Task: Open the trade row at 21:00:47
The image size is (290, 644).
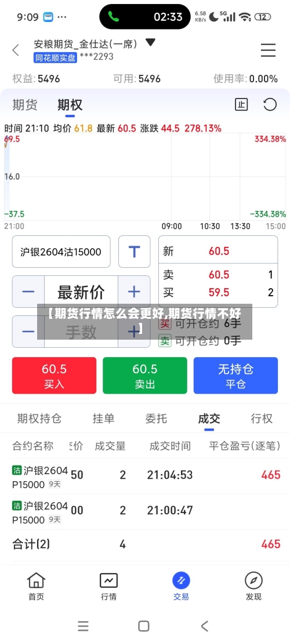Action: point(145,512)
